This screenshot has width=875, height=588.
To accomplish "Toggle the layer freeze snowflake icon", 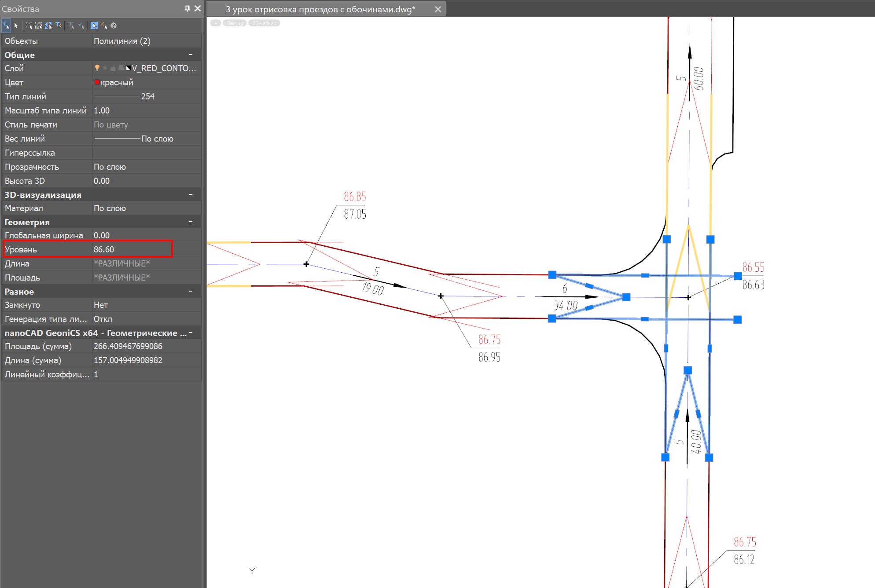I will click(x=105, y=68).
